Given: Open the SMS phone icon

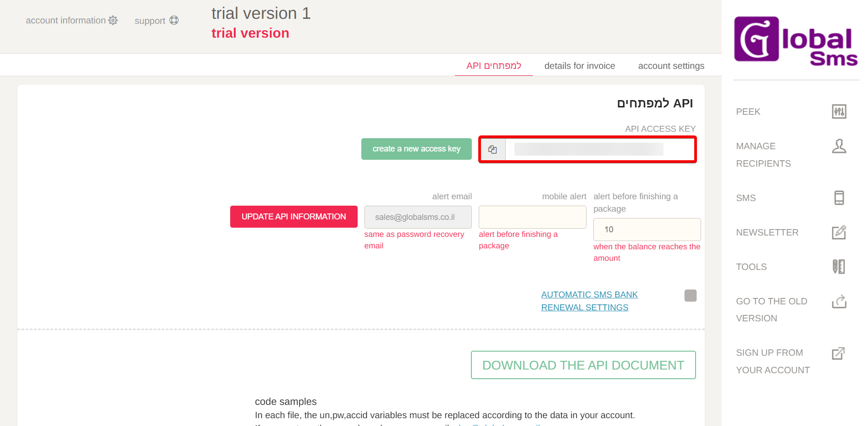Looking at the screenshot, I should coord(839,198).
